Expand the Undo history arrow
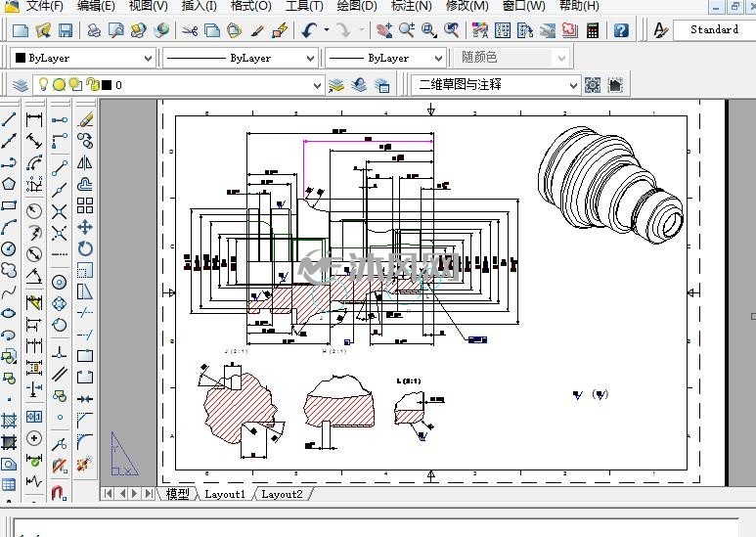Image resolution: width=756 pixels, height=537 pixels. coord(327,30)
